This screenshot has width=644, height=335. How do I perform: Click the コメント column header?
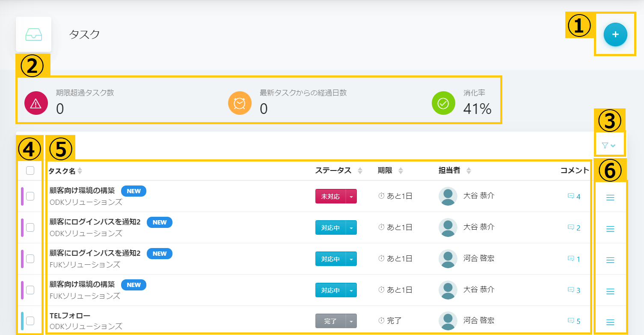pyautogui.click(x=575, y=170)
